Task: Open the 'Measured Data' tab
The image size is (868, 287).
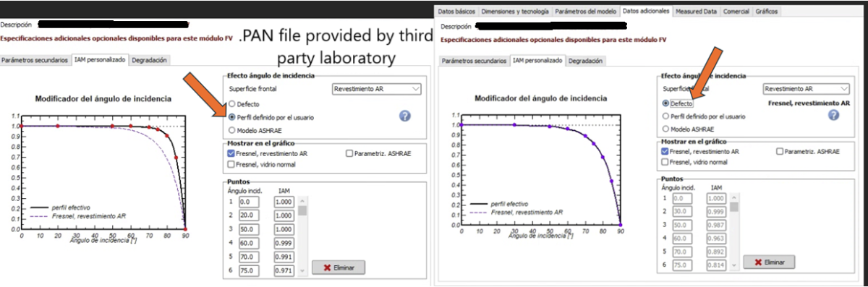Action: tap(696, 12)
